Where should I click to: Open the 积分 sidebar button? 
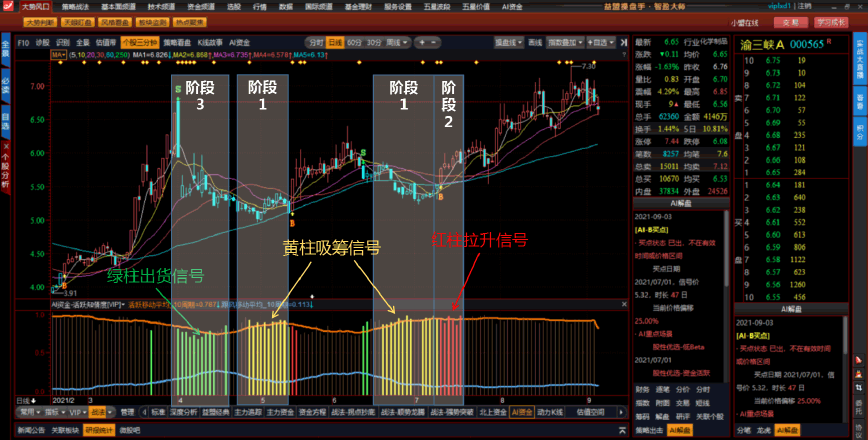click(860, 132)
